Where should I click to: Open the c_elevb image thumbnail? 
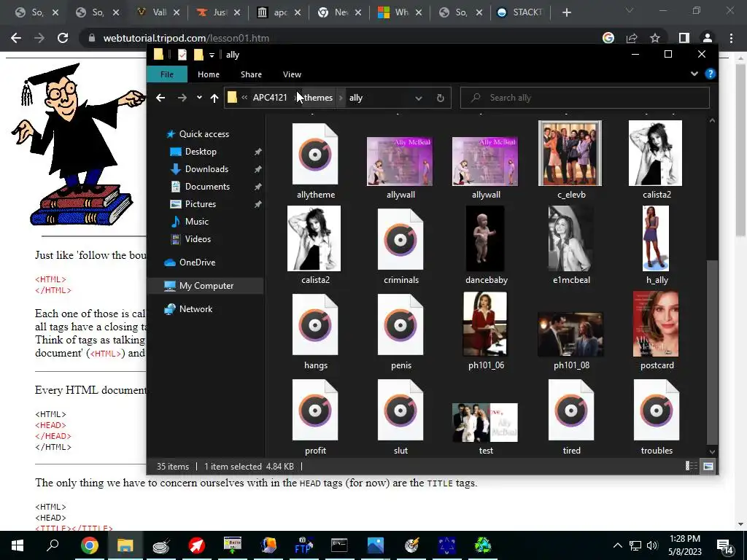pyautogui.click(x=570, y=153)
